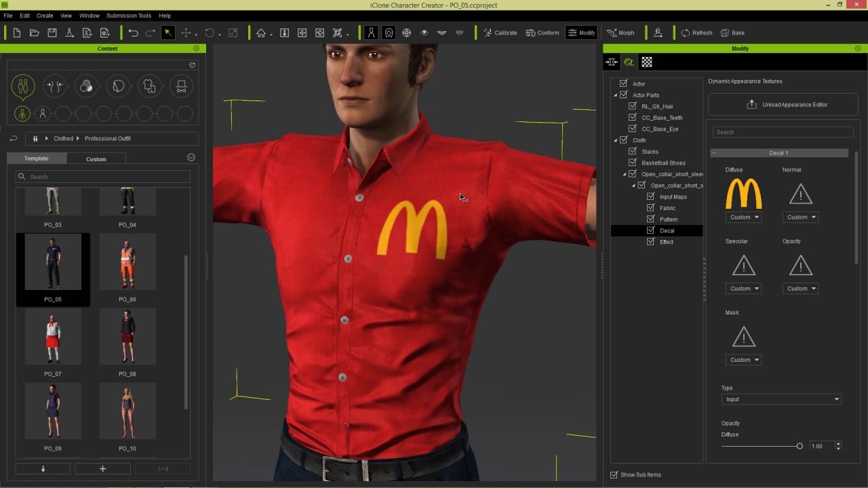Toggle the Slacks checkbox
This screenshot has width=868, height=488.
[x=633, y=151]
